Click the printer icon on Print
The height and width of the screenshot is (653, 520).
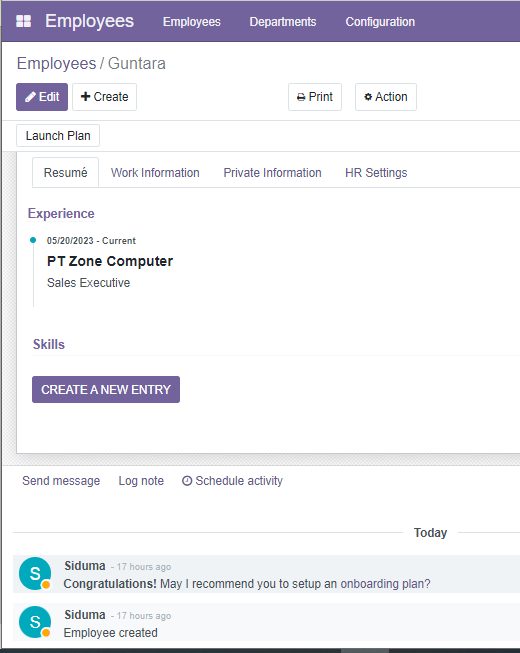[x=301, y=97]
